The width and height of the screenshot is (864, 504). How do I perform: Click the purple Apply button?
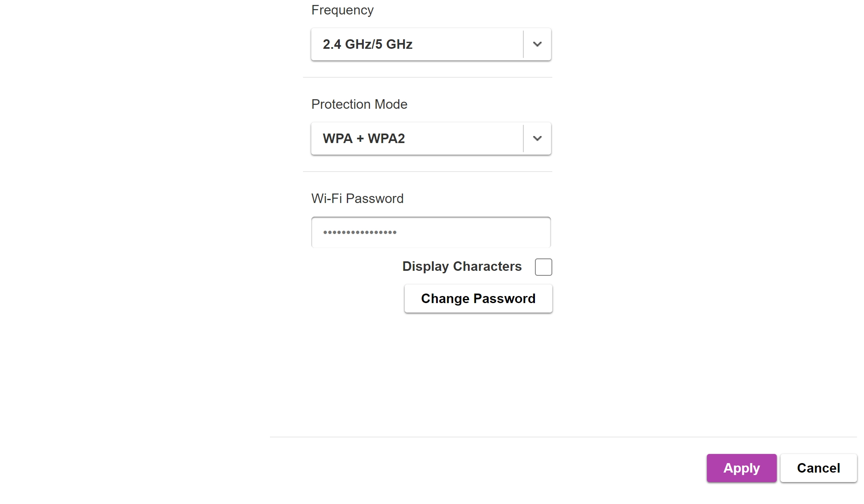(x=741, y=468)
